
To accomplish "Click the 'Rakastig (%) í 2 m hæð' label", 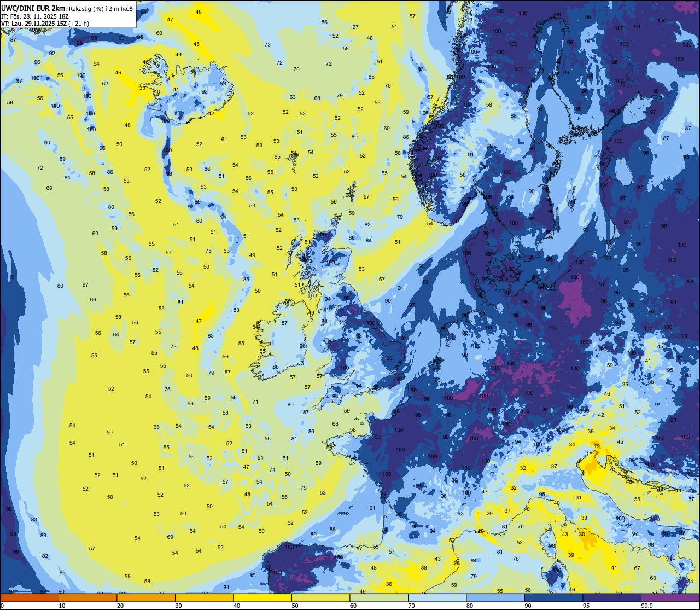I will 101,9.
